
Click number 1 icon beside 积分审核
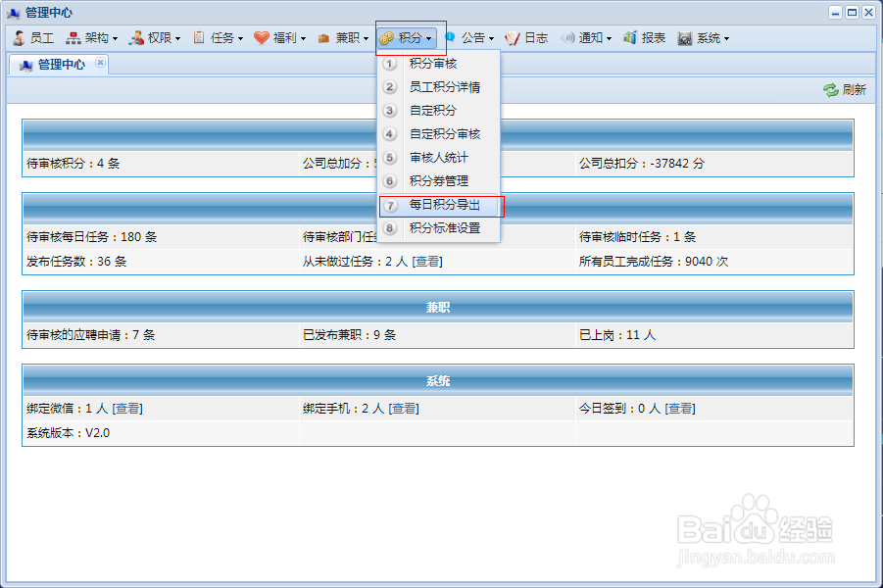tap(390, 64)
